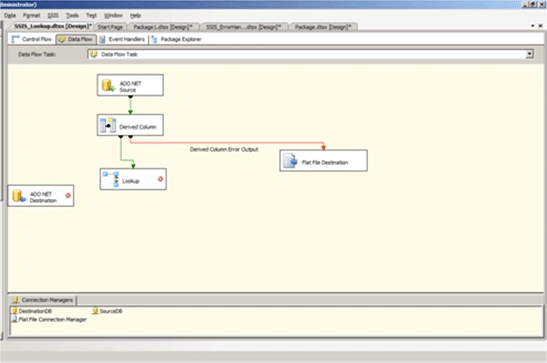Viewport: 547px width, 363px height.
Task: Open the Data menu
Action: coord(10,15)
